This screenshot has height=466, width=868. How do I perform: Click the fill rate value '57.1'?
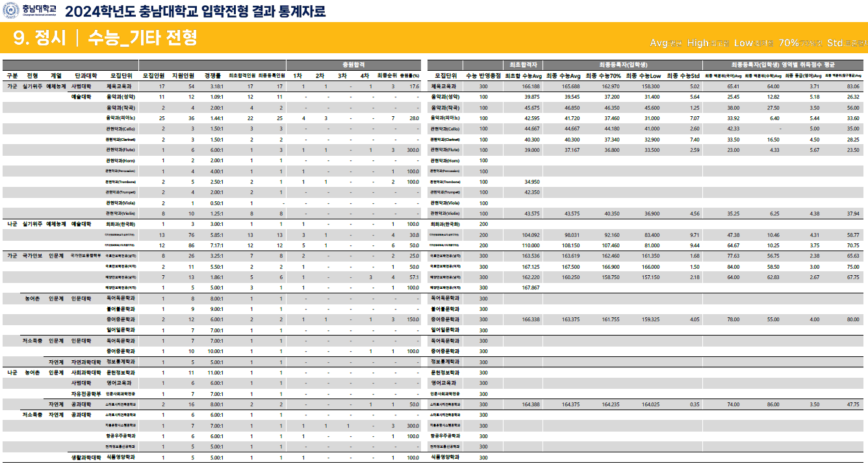click(x=414, y=277)
